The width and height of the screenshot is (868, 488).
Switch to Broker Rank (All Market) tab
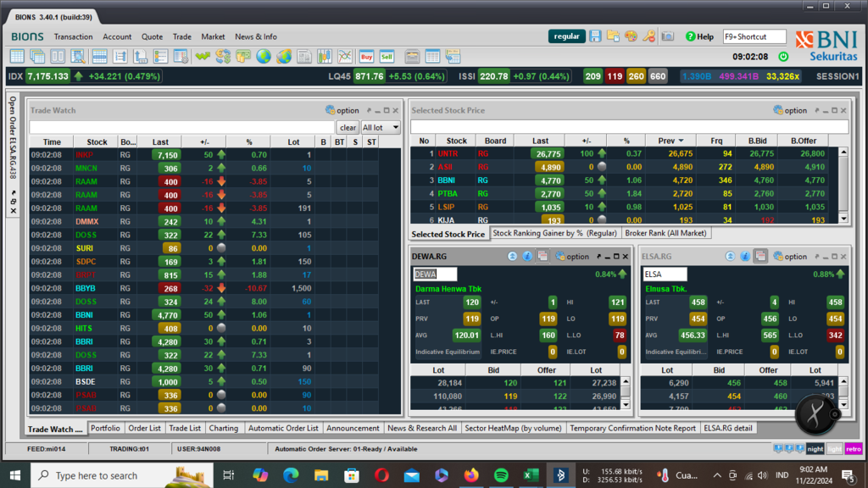click(665, 234)
